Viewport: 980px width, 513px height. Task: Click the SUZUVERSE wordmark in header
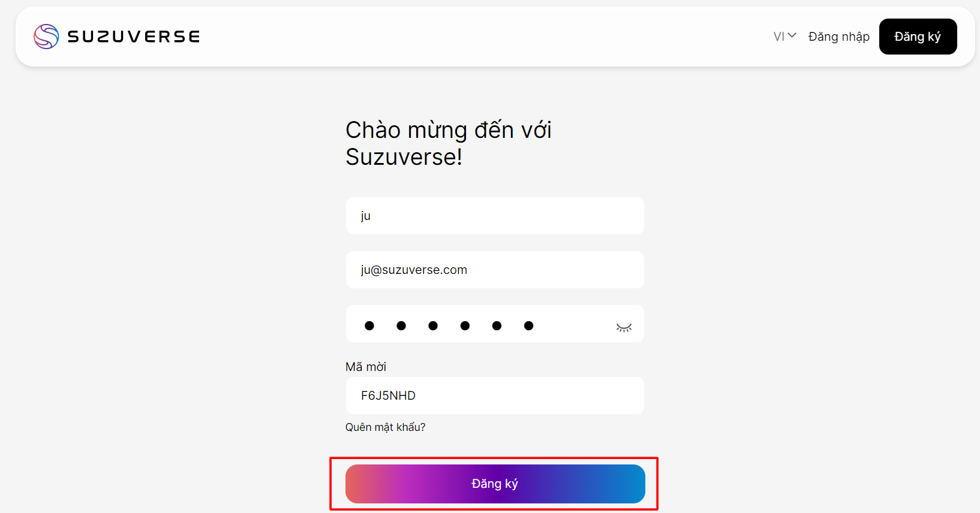point(134,37)
